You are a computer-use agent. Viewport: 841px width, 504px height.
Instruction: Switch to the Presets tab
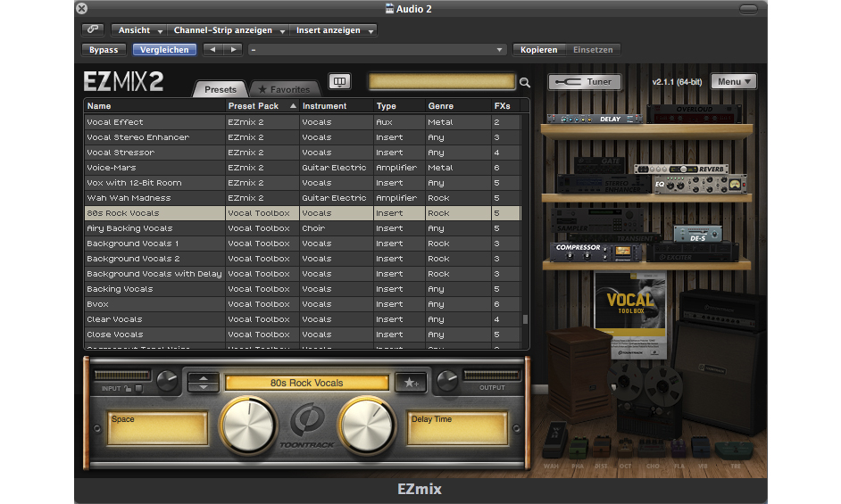(220, 89)
